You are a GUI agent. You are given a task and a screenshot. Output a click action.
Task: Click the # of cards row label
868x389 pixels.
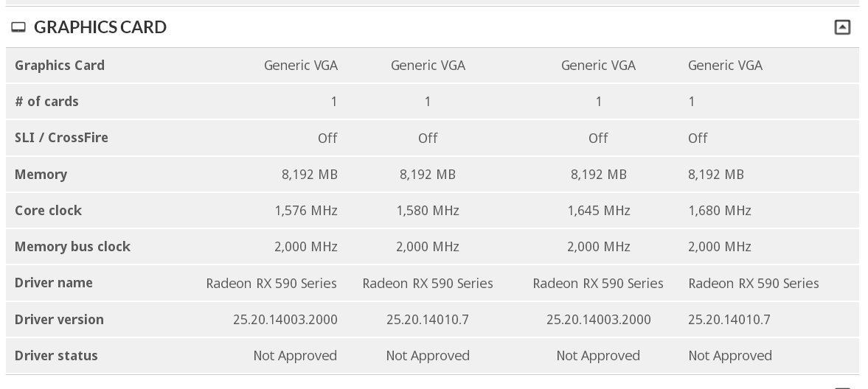[46, 102]
